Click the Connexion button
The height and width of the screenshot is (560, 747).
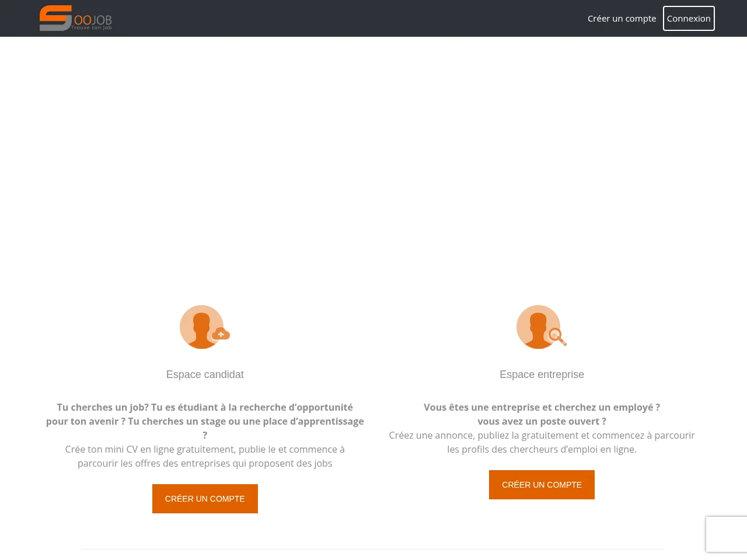[x=689, y=19]
